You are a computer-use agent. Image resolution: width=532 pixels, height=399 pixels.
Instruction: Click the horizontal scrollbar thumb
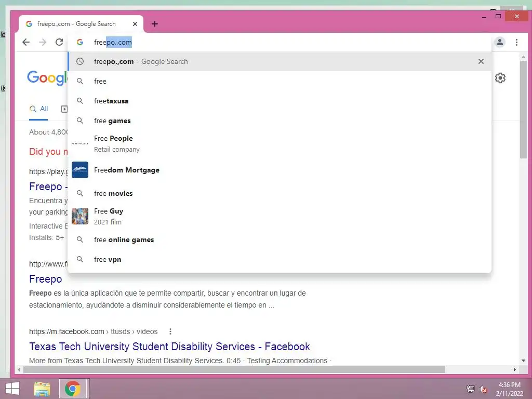click(x=234, y=369)
